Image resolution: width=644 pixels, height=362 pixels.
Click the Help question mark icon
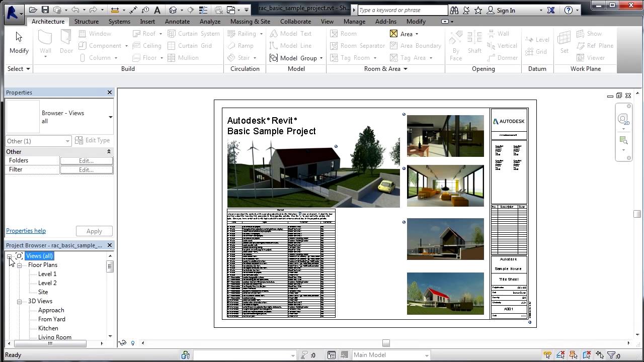[x=568, y=10]
